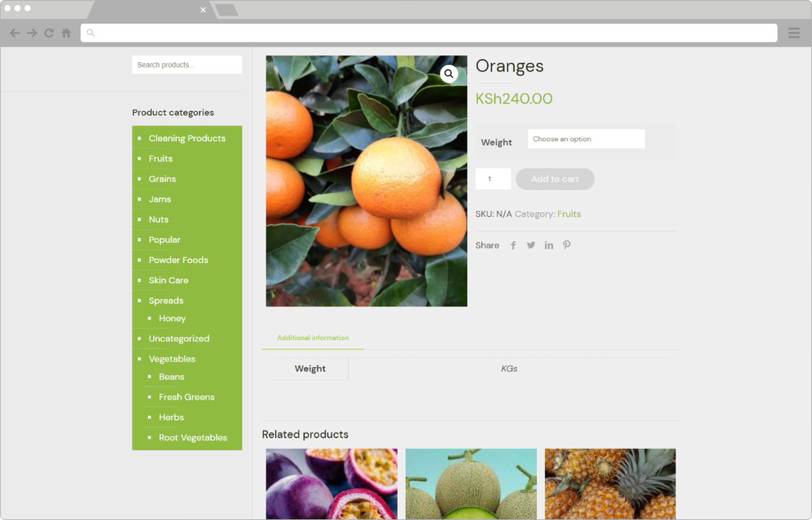Open the Honey subcategory

(x=172, y=318)
